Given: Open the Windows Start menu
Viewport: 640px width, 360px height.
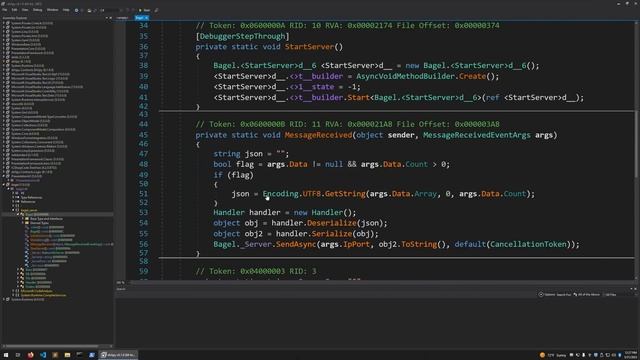Looking at the screenshot, I should 6,355.
